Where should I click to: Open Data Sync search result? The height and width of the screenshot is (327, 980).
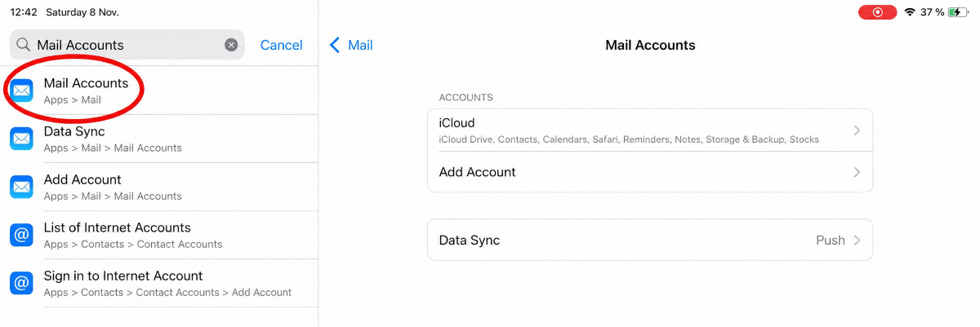tap(159, 139)
